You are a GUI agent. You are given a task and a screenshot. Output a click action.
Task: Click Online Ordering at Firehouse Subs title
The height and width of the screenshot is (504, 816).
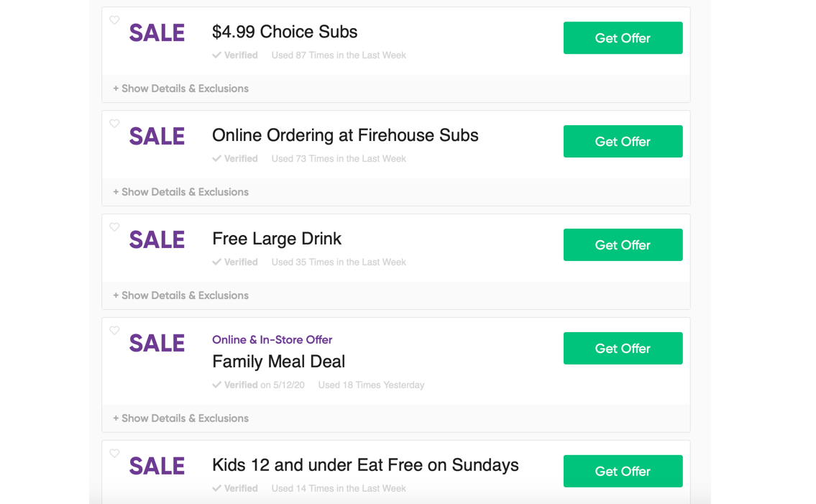345,135
